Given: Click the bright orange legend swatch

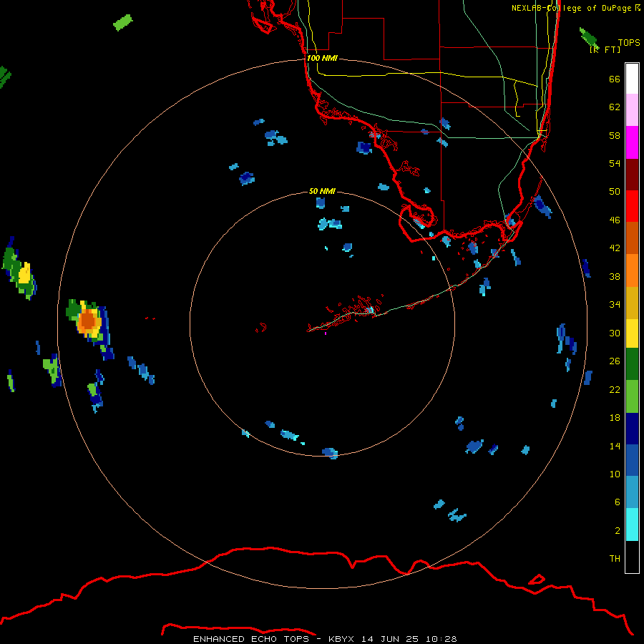Looking at the screenshot, I should pyautogui.click(x=632, y=270).
